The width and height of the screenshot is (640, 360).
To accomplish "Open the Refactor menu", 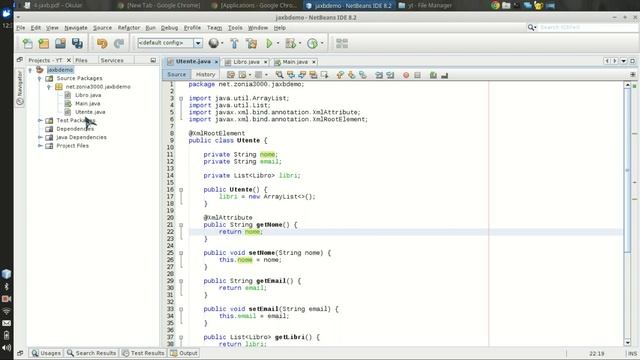I will tap(129, 28).
